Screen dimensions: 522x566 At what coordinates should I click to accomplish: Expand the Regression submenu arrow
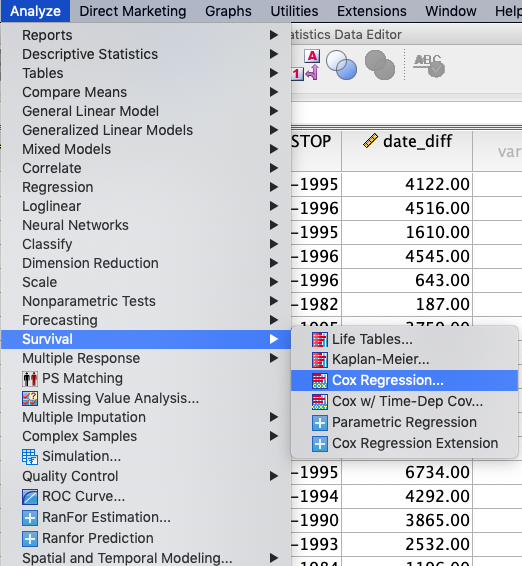pos(274,187)
